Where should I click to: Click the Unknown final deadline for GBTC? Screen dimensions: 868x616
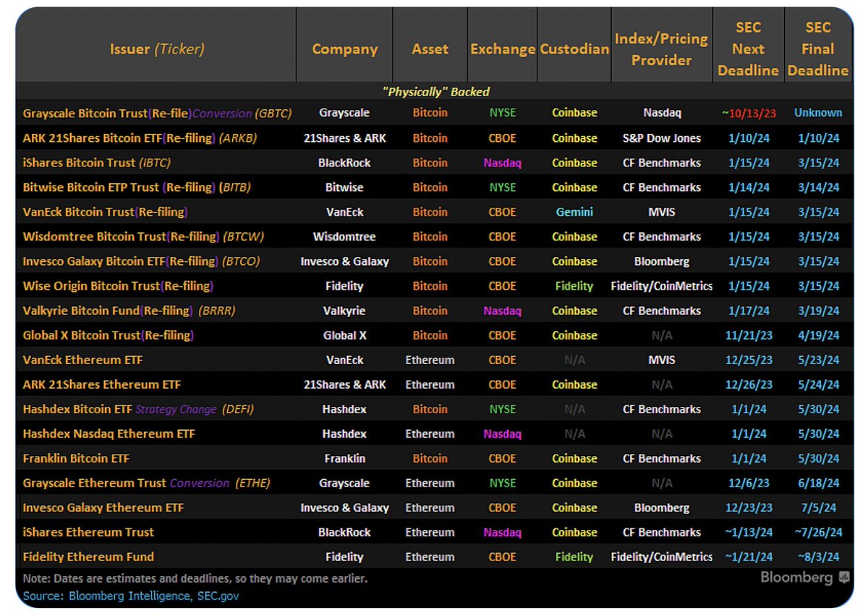click(x=818, y=113)
